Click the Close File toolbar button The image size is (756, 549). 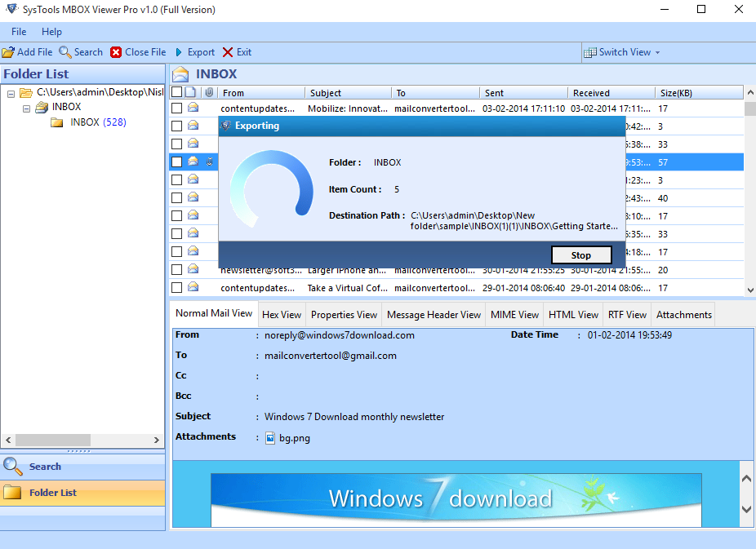click(x=138, y=52)
